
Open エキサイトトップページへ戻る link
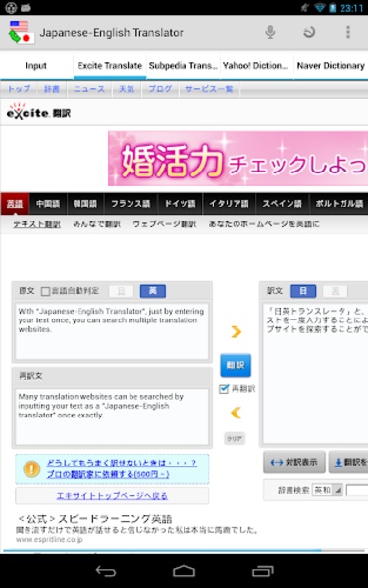coord(112,496)
